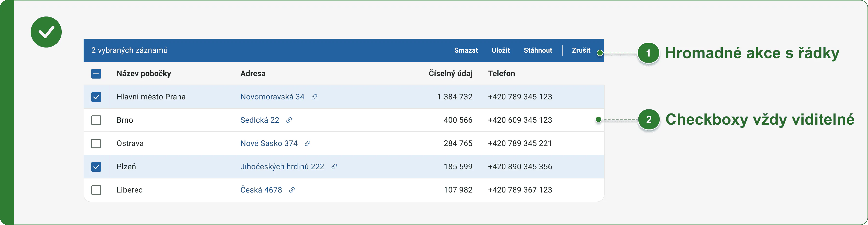Image resolution: width=868 pixels, height=225 pixels.
Task: Click the Smazat bulk action
Action: 466,50
